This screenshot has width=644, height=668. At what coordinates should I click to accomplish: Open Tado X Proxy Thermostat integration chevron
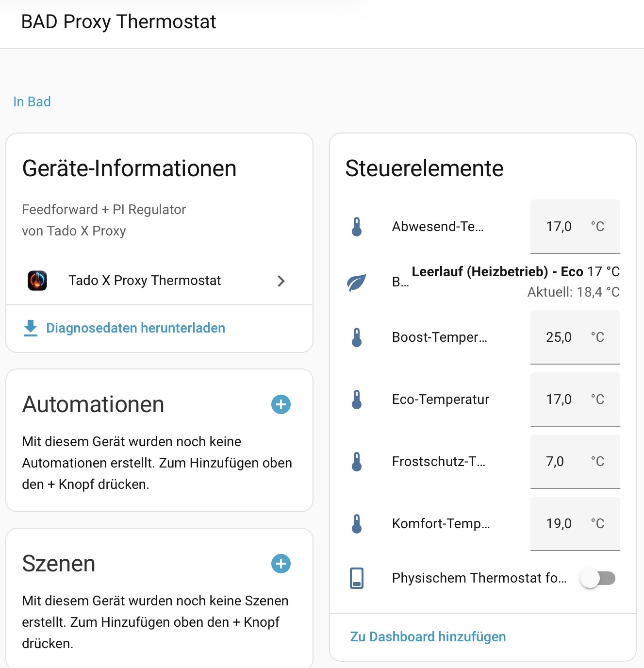(281, 281)
